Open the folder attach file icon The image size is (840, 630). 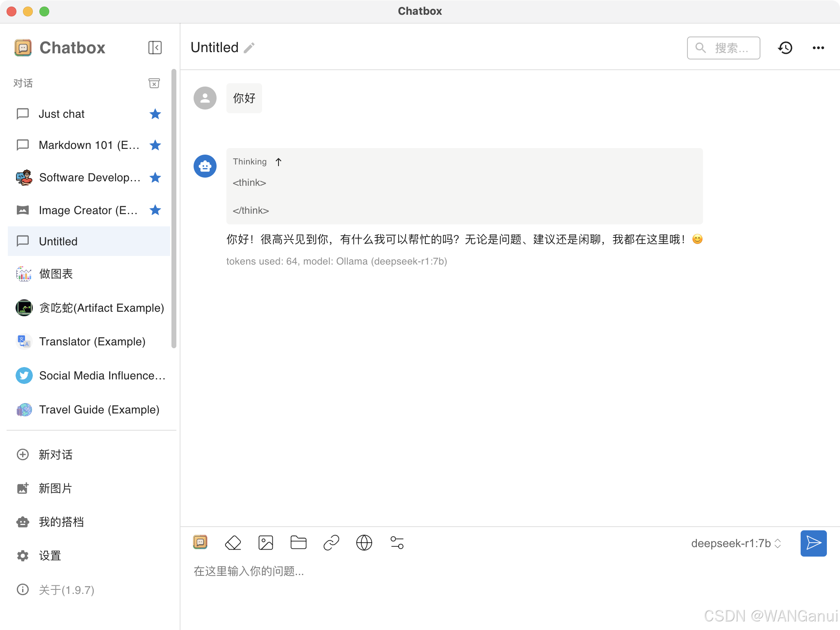299,543
